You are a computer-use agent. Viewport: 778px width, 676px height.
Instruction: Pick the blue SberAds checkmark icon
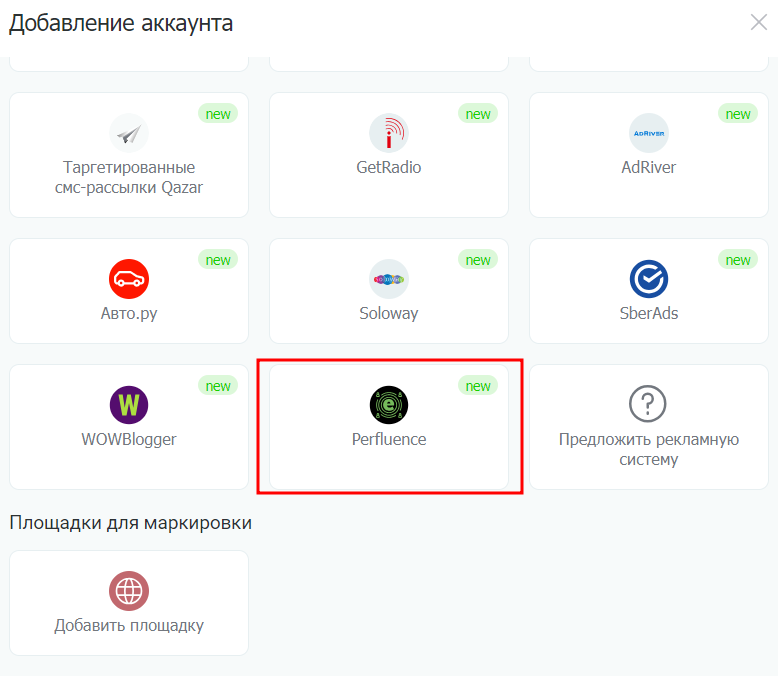coord(649,279)
